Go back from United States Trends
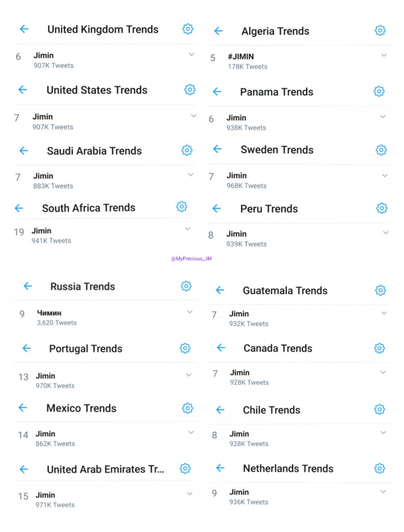 [x=23, y=90]
